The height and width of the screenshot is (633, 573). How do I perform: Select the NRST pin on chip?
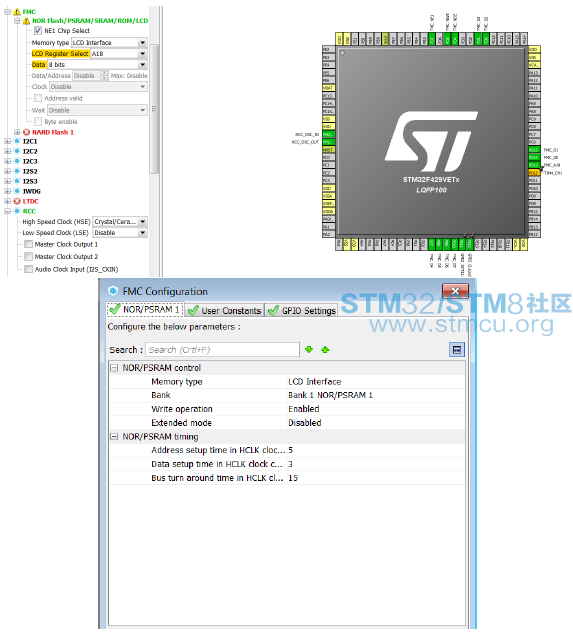pyautogui.click(x=328, y=150)
